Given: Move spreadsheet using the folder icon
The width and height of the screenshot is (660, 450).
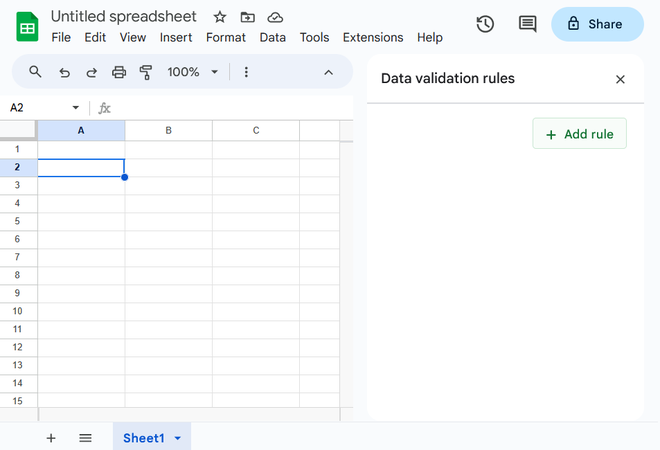Looking at the screenshot, I should point(247,17).
